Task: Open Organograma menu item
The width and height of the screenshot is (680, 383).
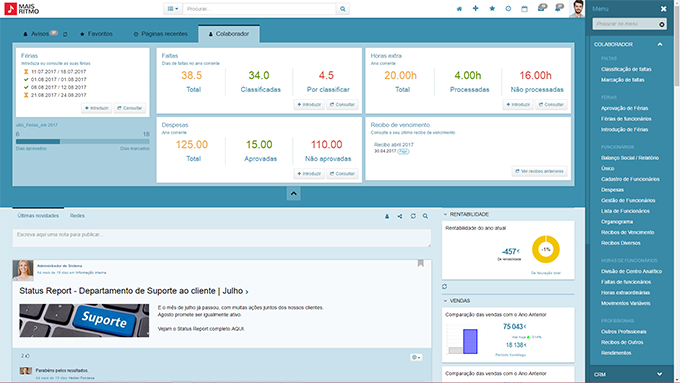Action: click(616, 222)
